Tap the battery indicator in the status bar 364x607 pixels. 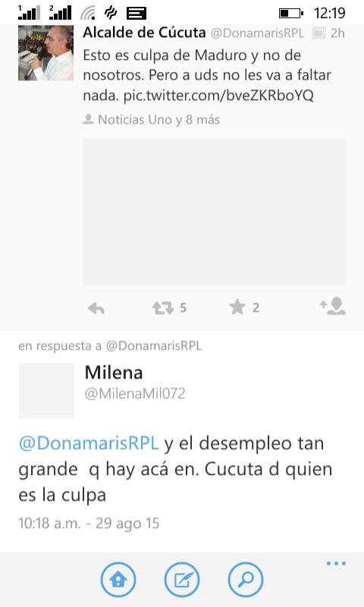click(291, 13)
